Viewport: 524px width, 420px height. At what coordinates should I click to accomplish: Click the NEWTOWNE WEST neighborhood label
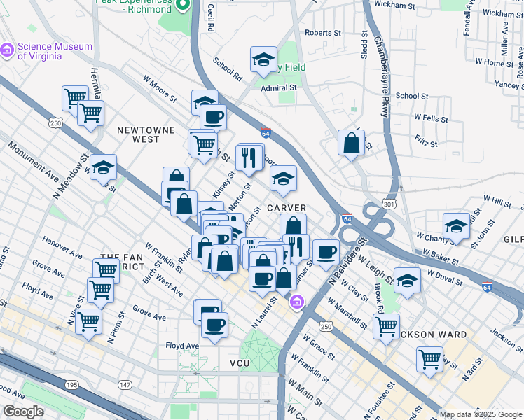point(146,134)
